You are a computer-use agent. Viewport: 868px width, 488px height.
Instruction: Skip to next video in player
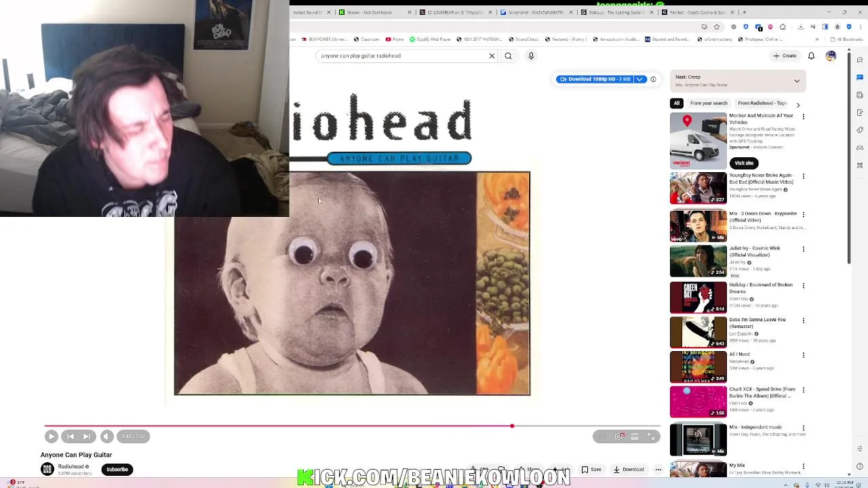[x=87, y=436]
